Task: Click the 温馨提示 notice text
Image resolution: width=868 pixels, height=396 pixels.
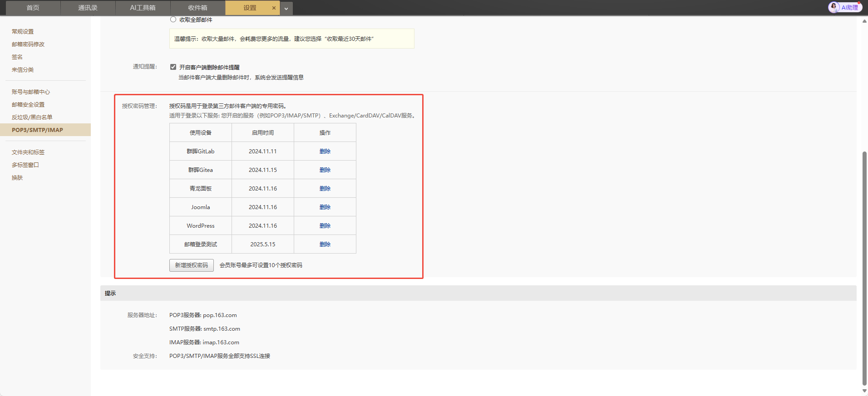Action: point(274,39)
